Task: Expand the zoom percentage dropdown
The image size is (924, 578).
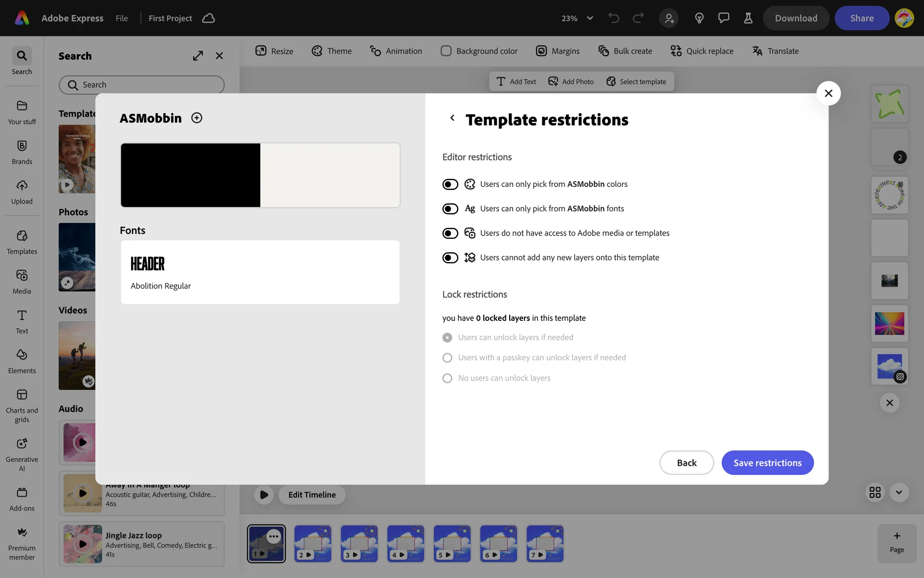Action: pos(590,18)
